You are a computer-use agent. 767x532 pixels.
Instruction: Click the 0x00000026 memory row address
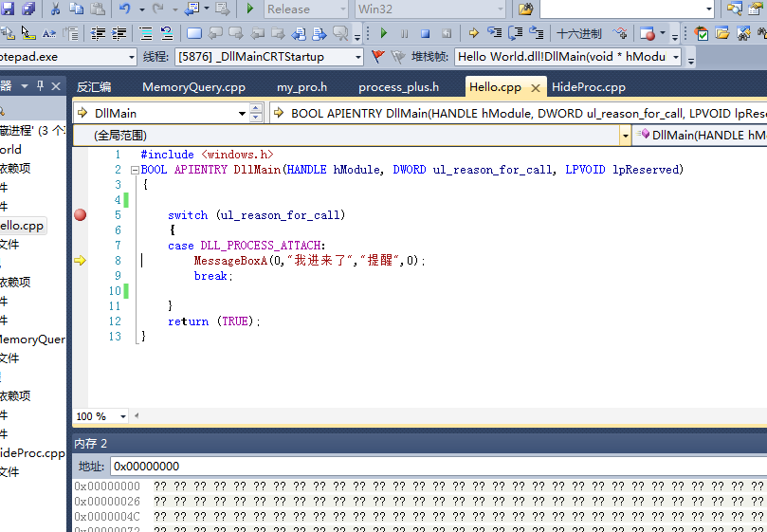click(x=107, y=501)
